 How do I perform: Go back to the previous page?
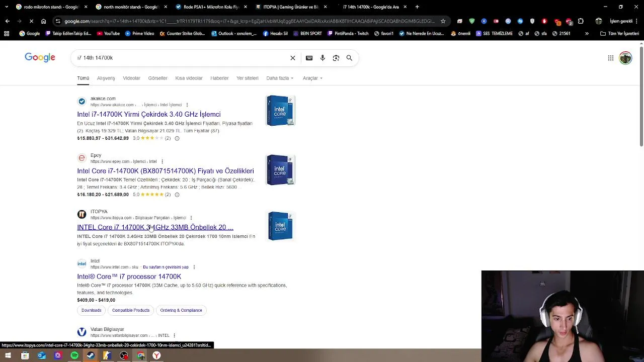pos(7,21)
